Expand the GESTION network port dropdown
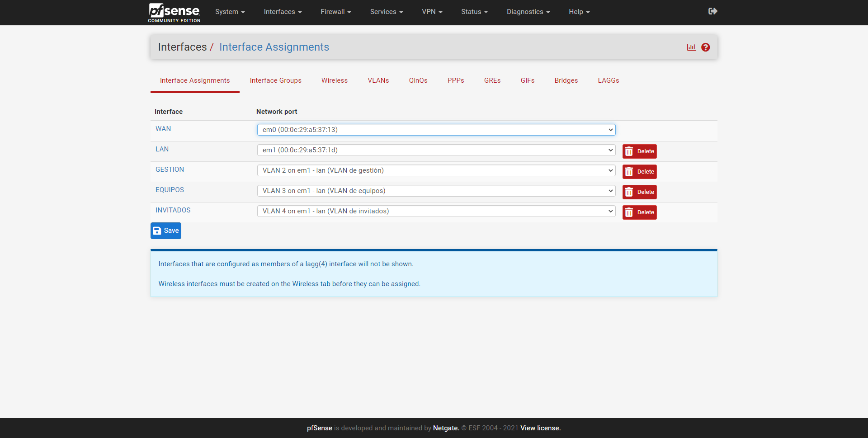Viewport: 868px width, 438px height. [436, 170]
